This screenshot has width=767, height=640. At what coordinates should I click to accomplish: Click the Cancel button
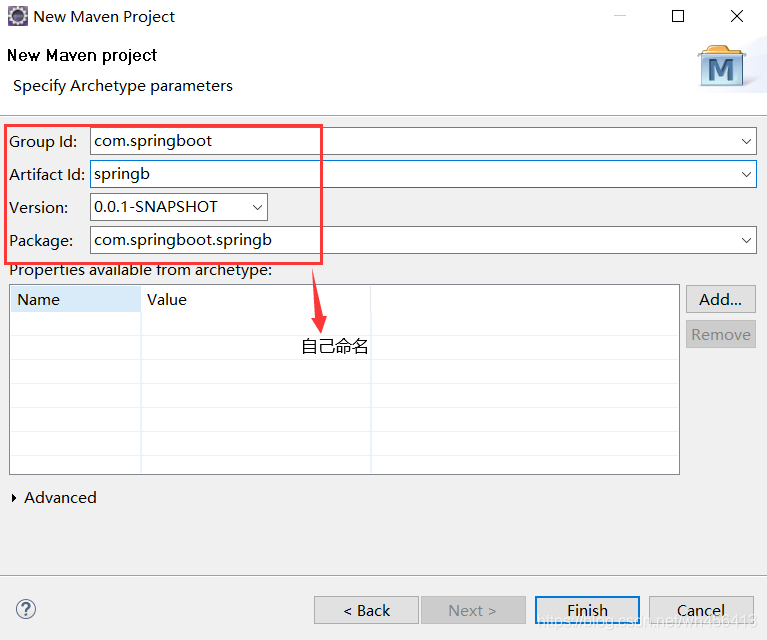click(x=701, y=610)
